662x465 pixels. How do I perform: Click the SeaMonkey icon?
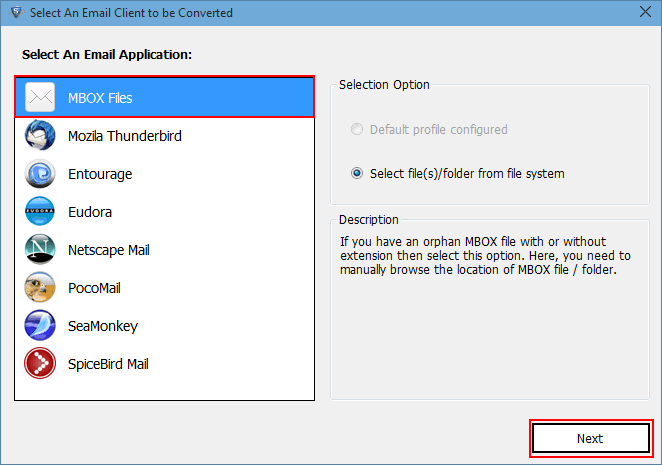(40, 326)
